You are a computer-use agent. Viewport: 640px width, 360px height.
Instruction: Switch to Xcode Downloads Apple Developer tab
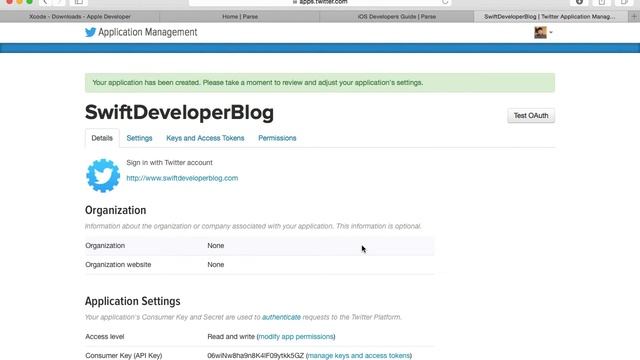pos(80,16)
